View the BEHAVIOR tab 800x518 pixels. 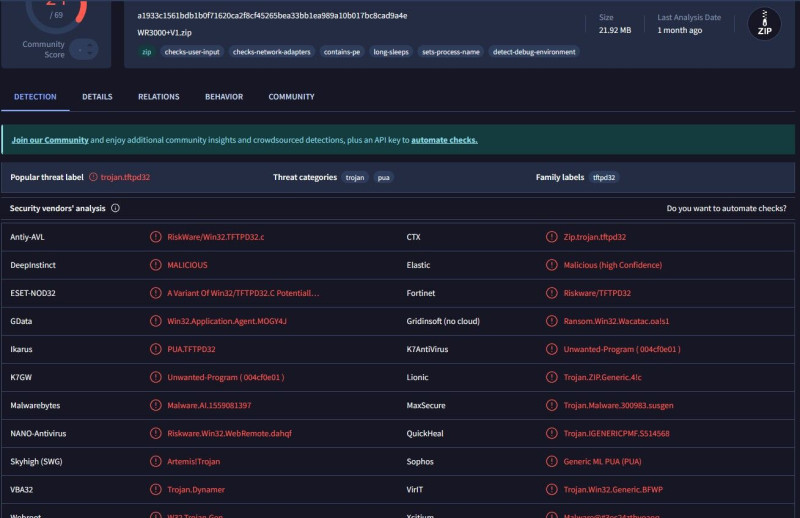[x=224, y=96]
